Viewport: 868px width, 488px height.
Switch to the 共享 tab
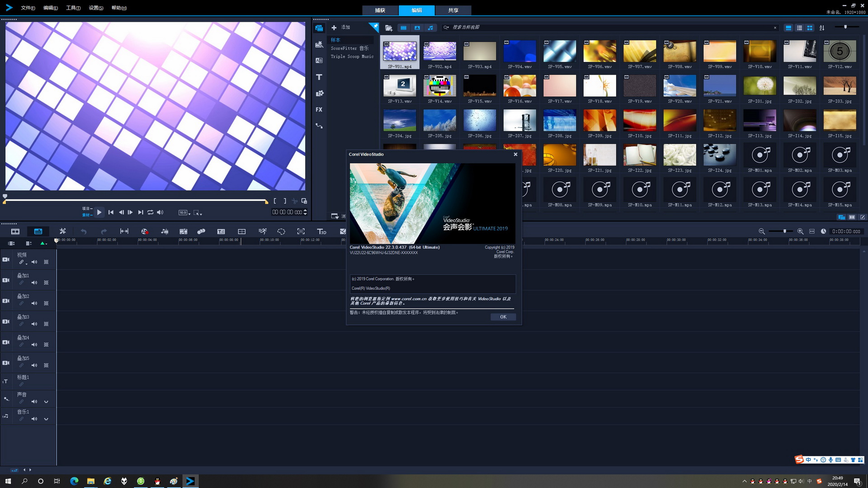click(453, 10)
